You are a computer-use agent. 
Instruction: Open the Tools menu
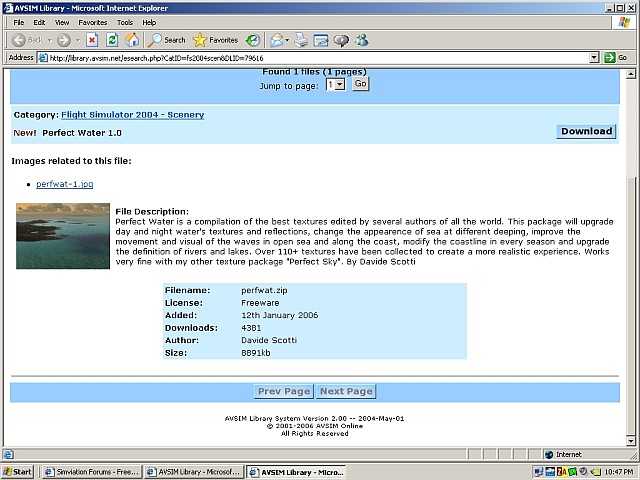pos(124,22)
